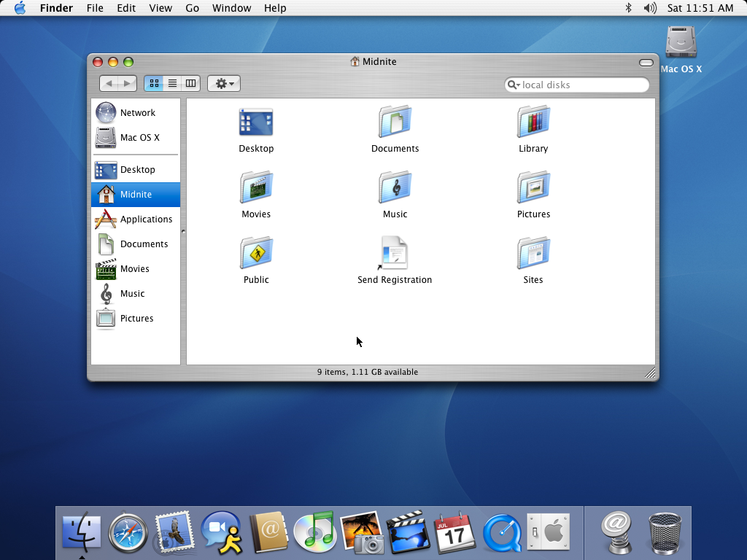Open the Pictures folder in the window

(533, 190)
